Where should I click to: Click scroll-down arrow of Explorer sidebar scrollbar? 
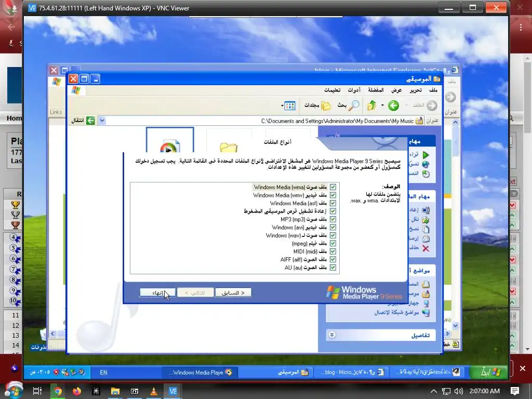pos(455,325)
